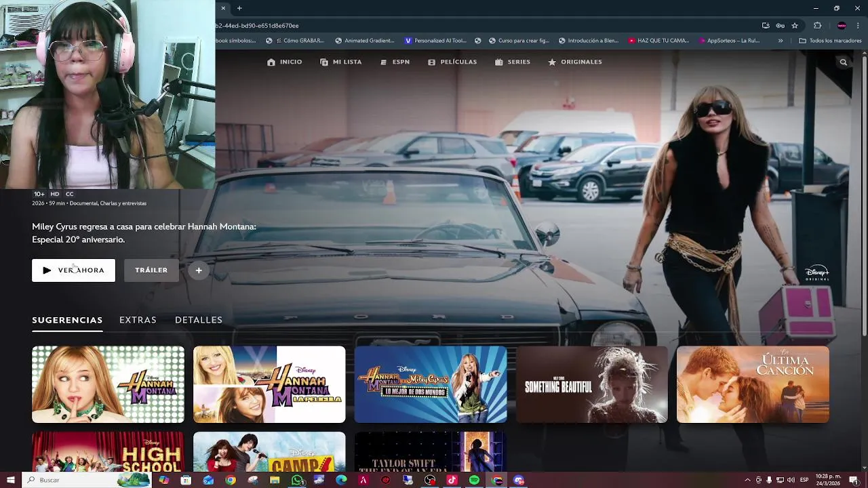
Task: Show hidden system tray icons
Action: click(x=747, y=480)
